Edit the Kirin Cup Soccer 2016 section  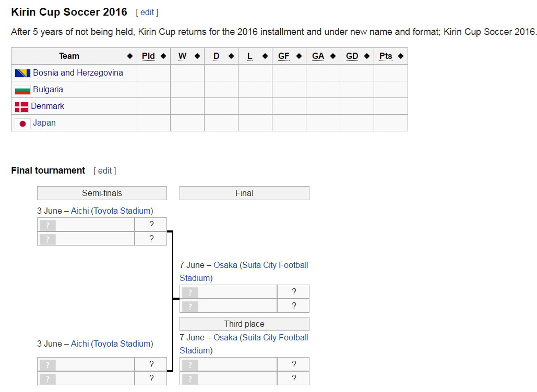coord(147,13)
